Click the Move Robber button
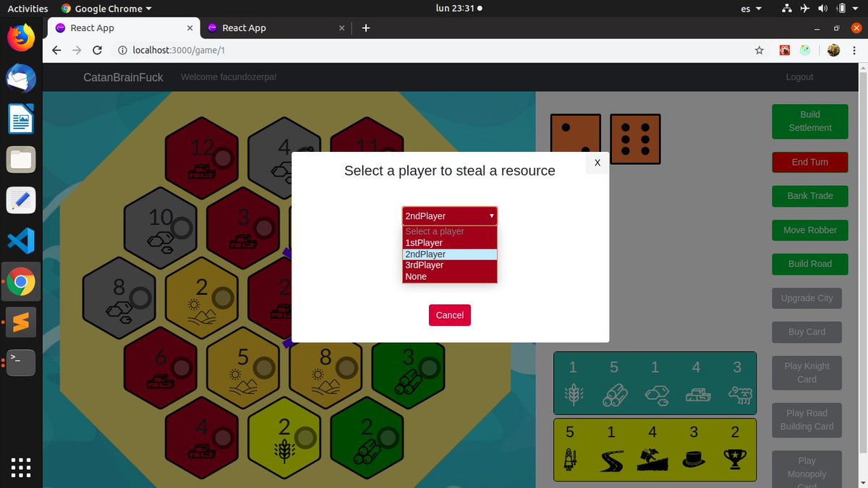The width and height of the screenshot is (868, 488). click(x=810, y=230)
